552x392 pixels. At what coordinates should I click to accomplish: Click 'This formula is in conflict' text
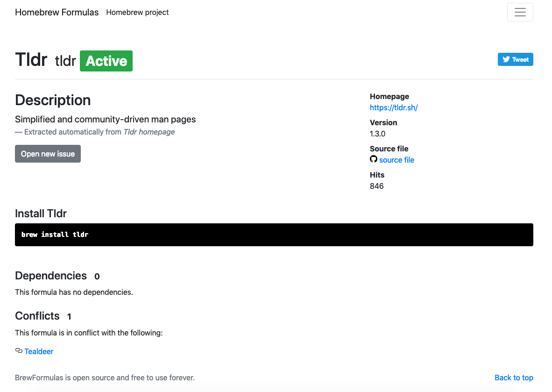[89, 333]
